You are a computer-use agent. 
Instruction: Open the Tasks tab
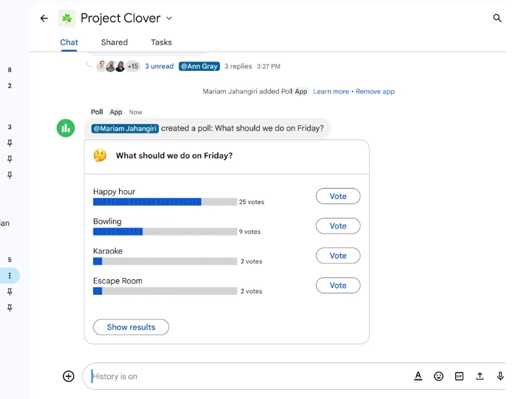pos(160,42)
